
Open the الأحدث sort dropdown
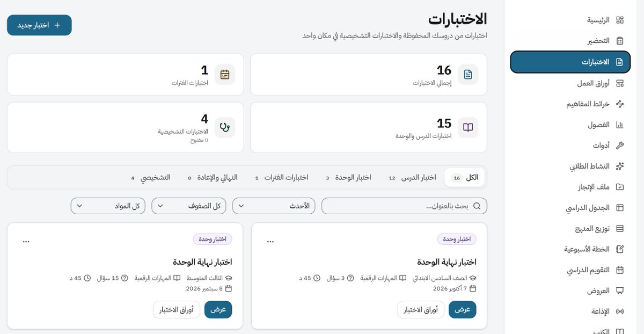click(x=274, y=206)
